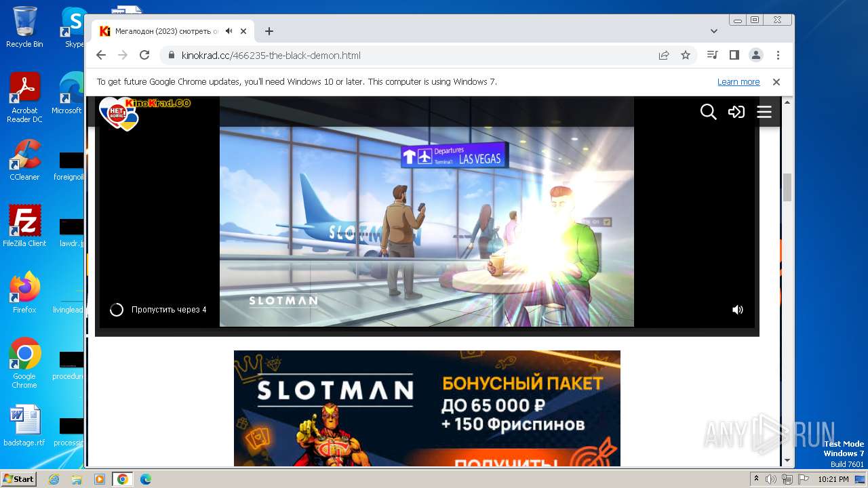868x488 pixels.
Task: Go back using Chrome's back arrow
Action: pyautogui.click(x=101, y=56)
